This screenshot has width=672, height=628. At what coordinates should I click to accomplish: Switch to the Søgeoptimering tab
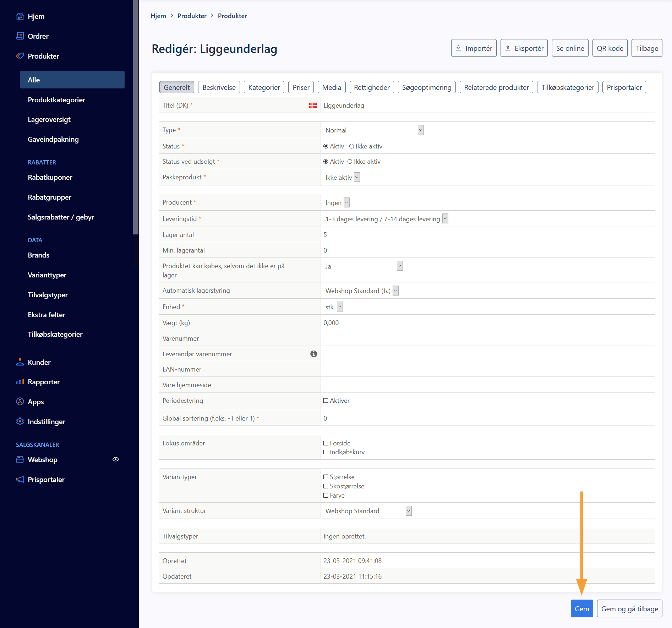427,87
